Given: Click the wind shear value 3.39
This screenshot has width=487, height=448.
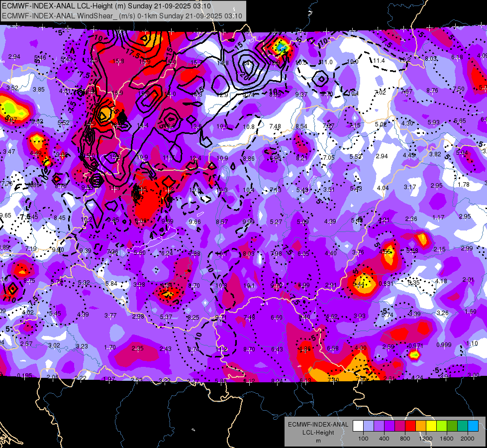Looking at the screenshot, I should 415,314.
